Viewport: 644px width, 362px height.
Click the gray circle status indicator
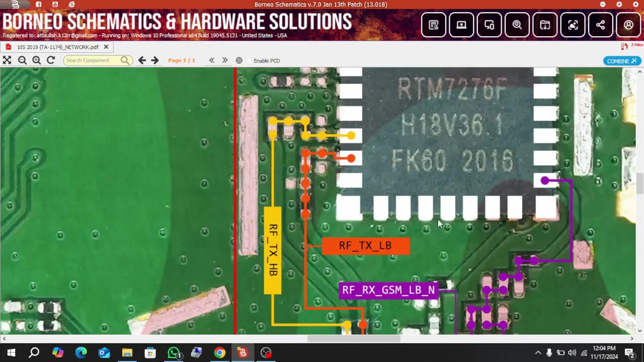239,60
